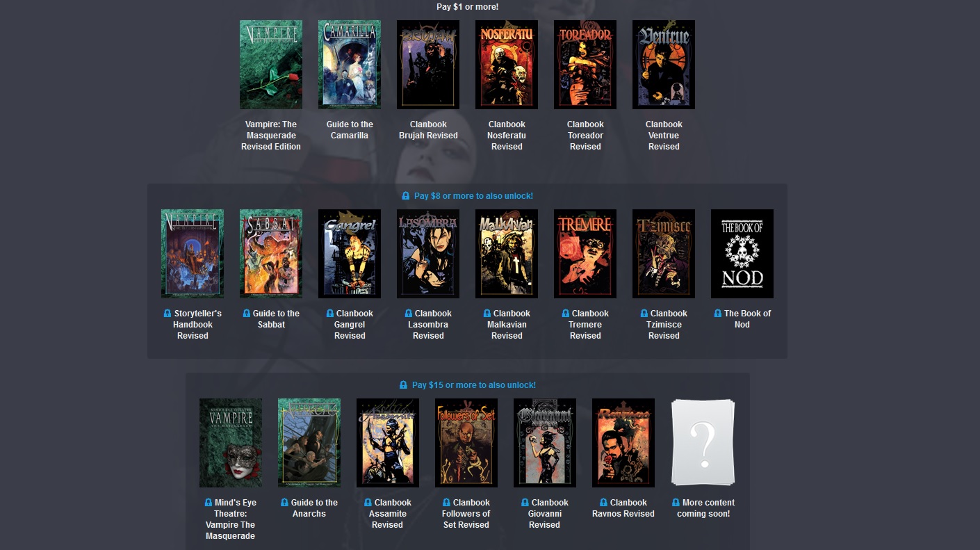Viewport: 980px width, 550px height.
Task: Click the lock icon beside Guide to the Anarchs
Action: (284, 503)
